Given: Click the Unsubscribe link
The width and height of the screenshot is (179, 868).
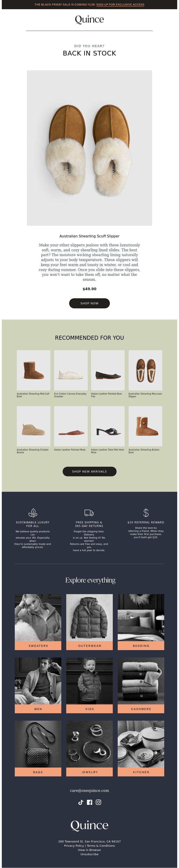Looking at the screenshot, I should pyautogui.click(x=89, y=854).
